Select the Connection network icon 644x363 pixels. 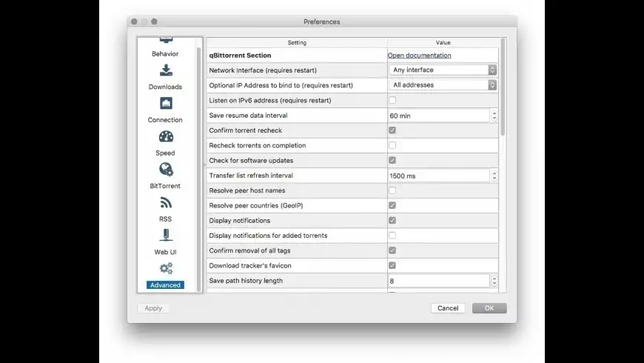click(x=166, y=103)
